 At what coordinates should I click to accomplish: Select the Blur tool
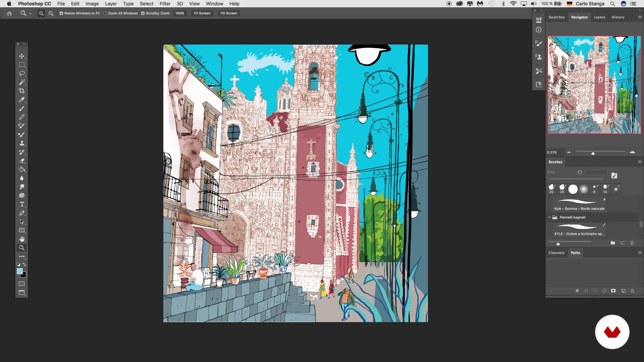click(22, 178)
